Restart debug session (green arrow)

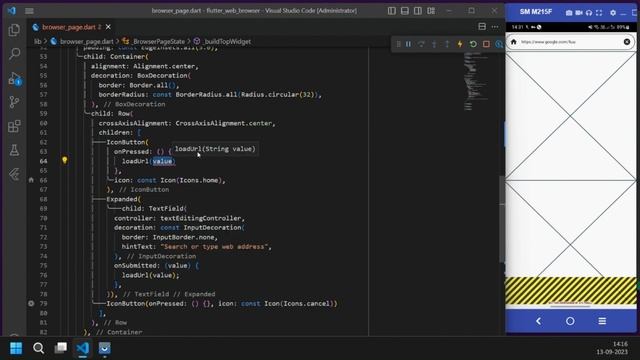coord(473,44)
